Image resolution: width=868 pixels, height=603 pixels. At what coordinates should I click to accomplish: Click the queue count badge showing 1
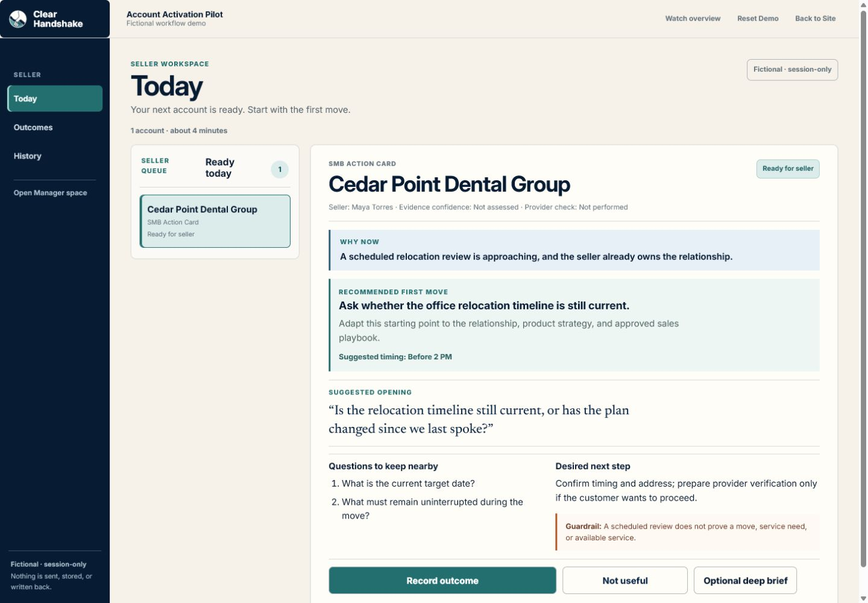pyautogui.click(x=280, y=169)
